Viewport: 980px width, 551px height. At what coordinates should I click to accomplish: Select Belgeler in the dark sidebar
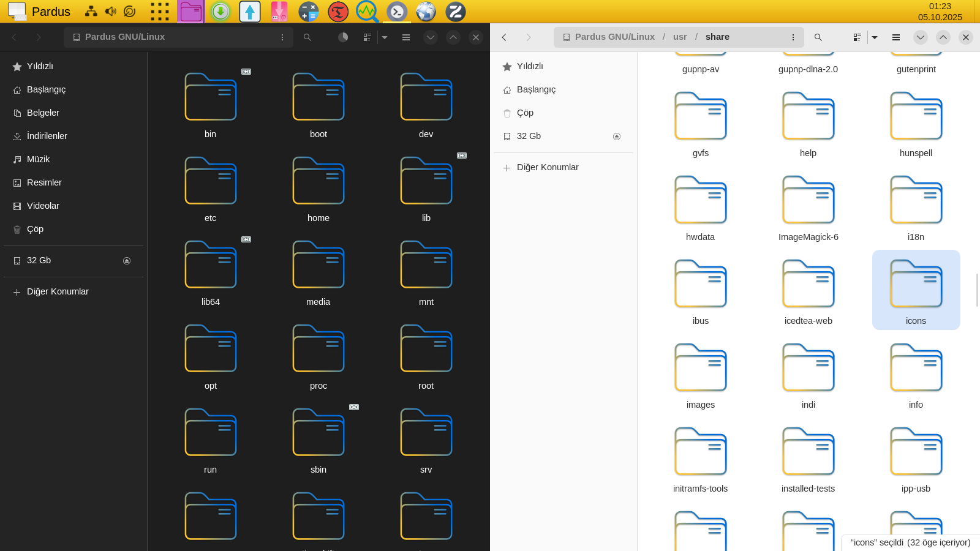[43, 113]
